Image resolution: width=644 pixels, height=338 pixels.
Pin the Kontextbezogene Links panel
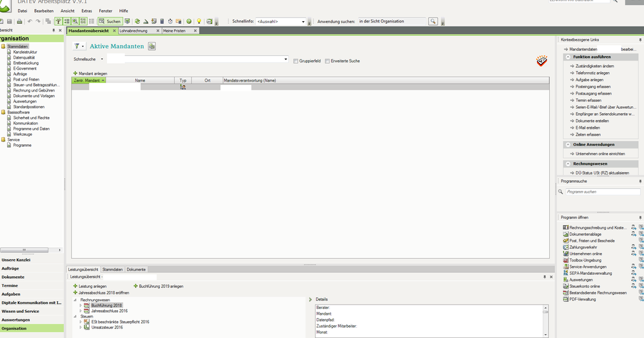pos(640,40)
